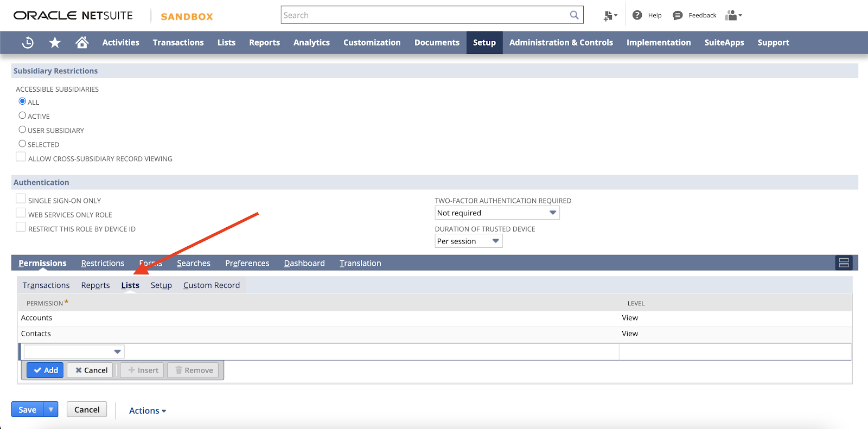Expand Duration of Trusted Device dropdown
868x429 pixels.
(x=468, y=241)
